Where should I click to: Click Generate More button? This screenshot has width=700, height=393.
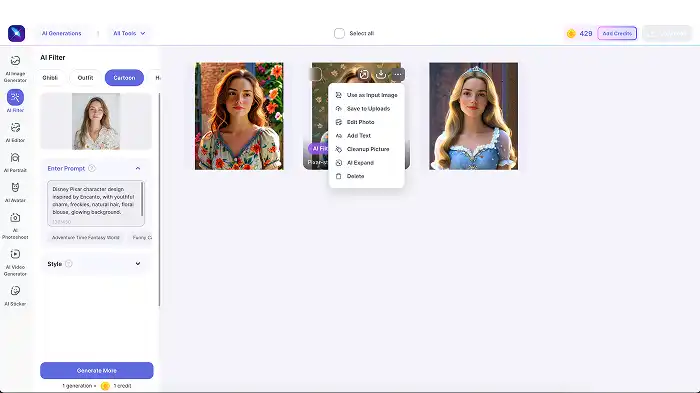[97, 370]
